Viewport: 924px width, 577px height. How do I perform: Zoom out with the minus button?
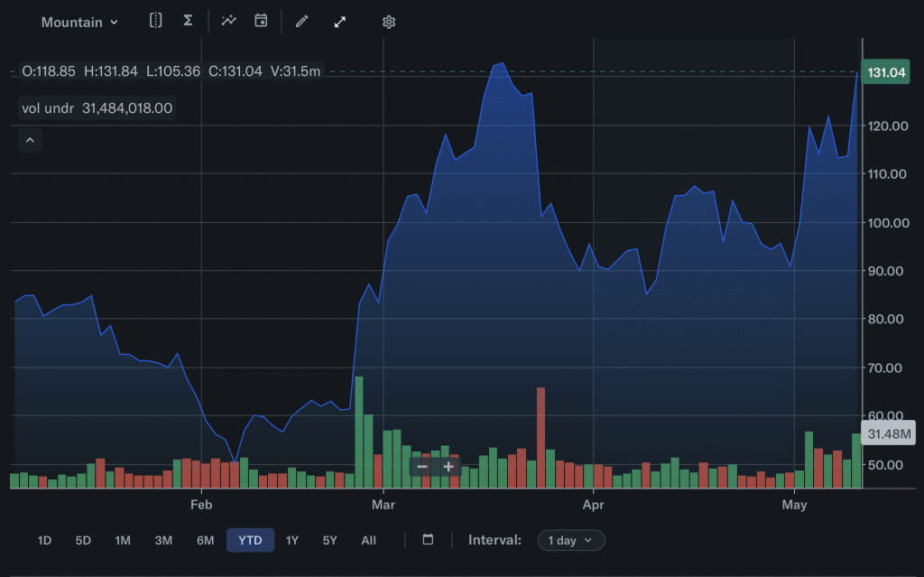coord(422,467)
